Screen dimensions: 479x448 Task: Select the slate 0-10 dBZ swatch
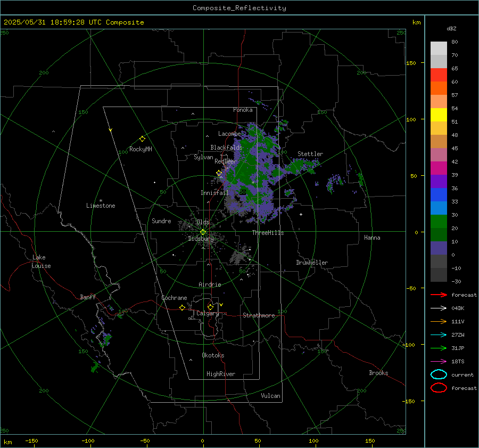[x=439, y=248]
